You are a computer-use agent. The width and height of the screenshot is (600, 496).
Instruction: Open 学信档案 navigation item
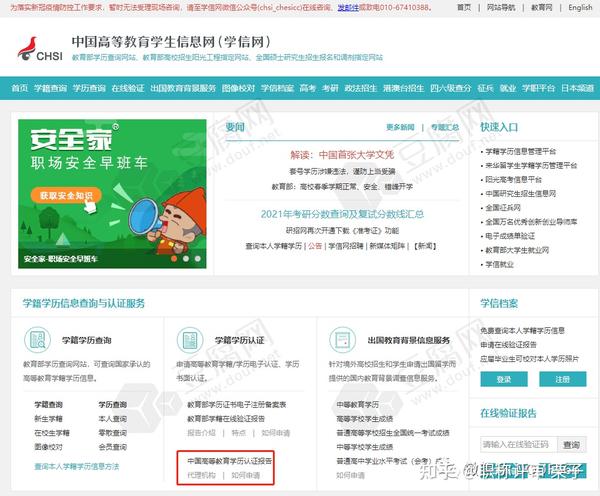(x=277, y=88)
